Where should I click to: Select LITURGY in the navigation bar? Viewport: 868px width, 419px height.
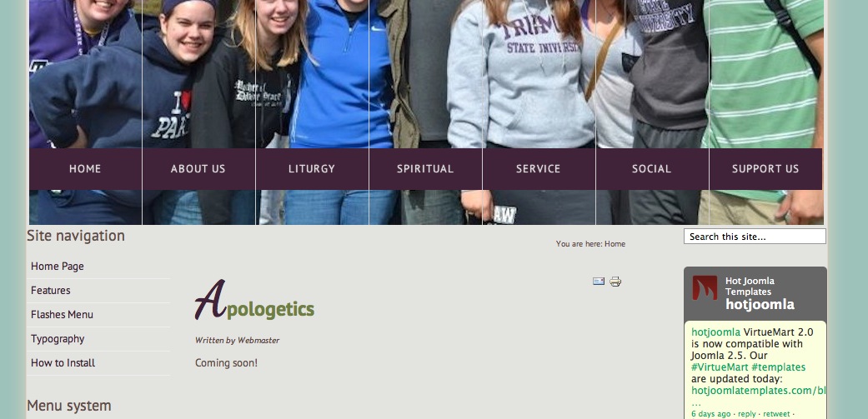click(x=312, y=169)
